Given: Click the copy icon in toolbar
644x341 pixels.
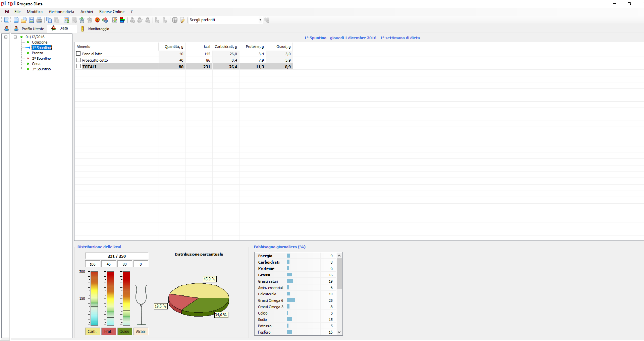Looking at the screenshot, I should click(x=49, y=20).
